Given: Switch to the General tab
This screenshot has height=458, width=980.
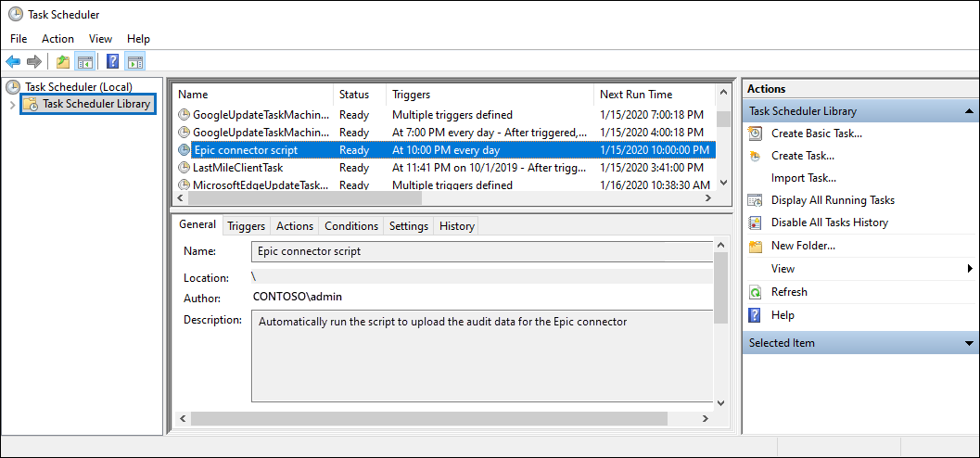Looking at the screenshot, I should (197, 225).
